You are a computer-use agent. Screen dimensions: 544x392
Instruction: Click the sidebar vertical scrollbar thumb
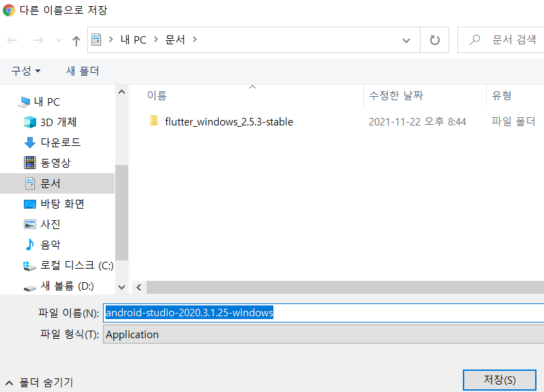click(121, 212)
